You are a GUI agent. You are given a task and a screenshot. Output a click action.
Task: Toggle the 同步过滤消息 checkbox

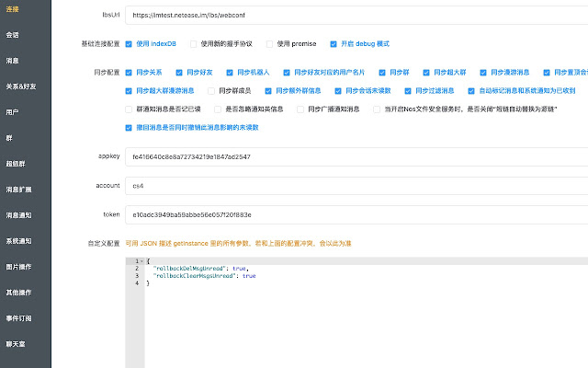pos(408,91)
